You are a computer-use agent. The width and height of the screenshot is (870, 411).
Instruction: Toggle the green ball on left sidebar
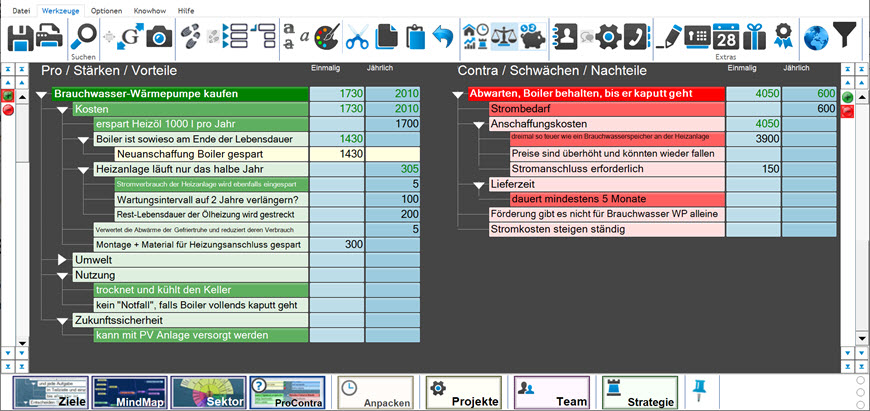[8, 96]
